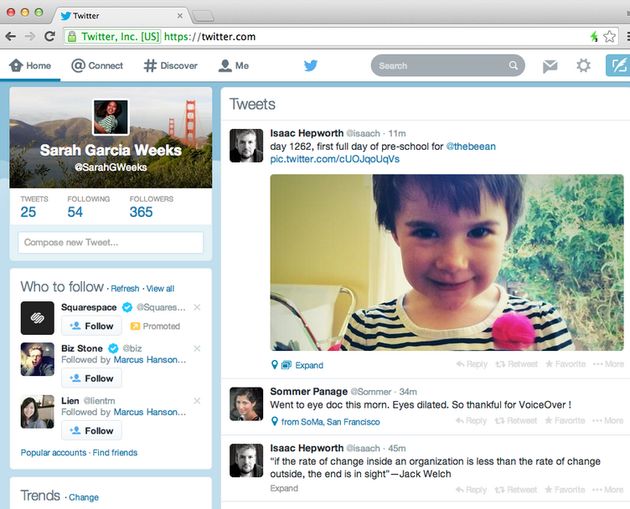Image resolution: width=630 pixels, height=509 pixels.
Task: Dismiss Squarespace follow suggestion
Action: (x=197, y=307)
